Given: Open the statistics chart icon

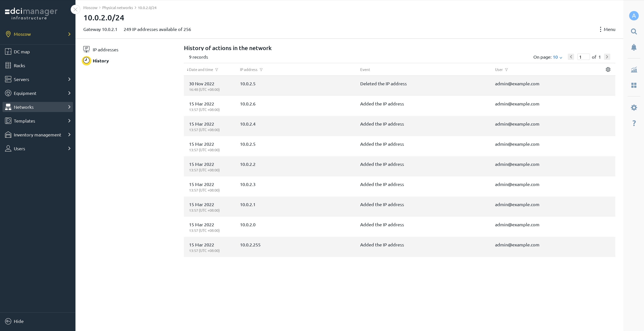Looking at the screenshot, I should 634,70.
